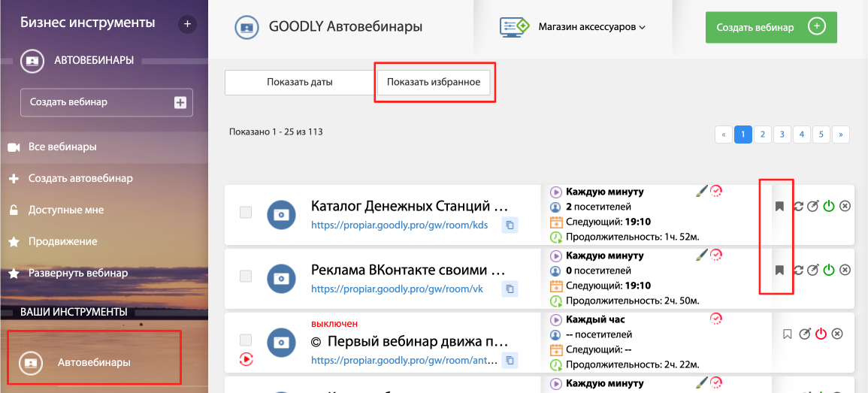The width and height of the screenshot is (868, 393).
Task: Delete the Первый вебинар движа webinar
Action: [x=837, y=334]
